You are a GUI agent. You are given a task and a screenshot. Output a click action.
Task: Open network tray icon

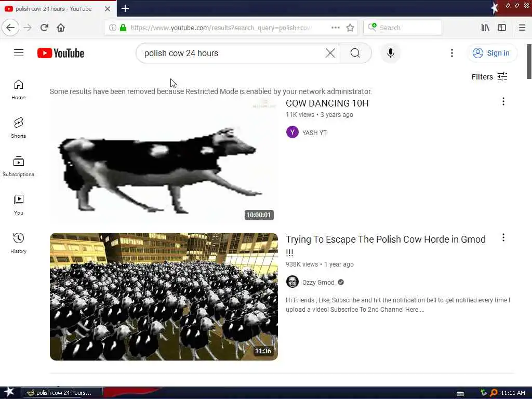pyautogui.click(x=484, y=393)
